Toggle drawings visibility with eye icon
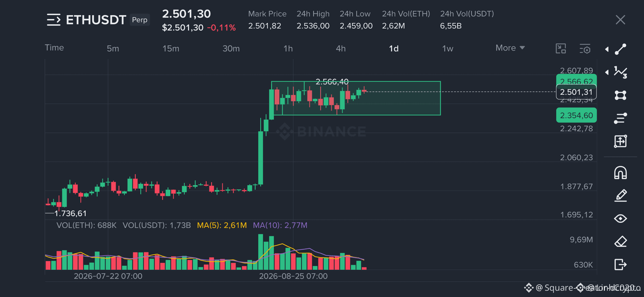 click(x=621, y=218)
